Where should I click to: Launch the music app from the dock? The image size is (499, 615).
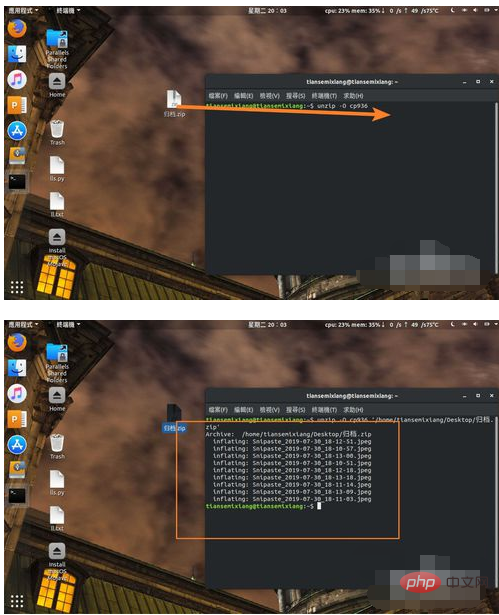click(x=17, y=80)
